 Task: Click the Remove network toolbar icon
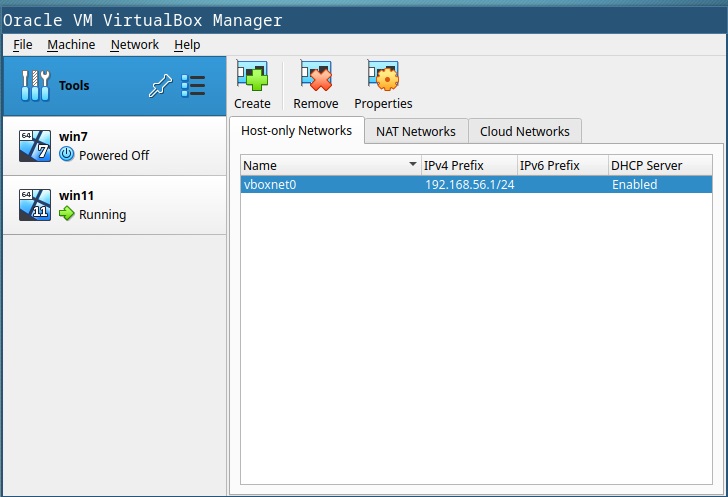316,76
